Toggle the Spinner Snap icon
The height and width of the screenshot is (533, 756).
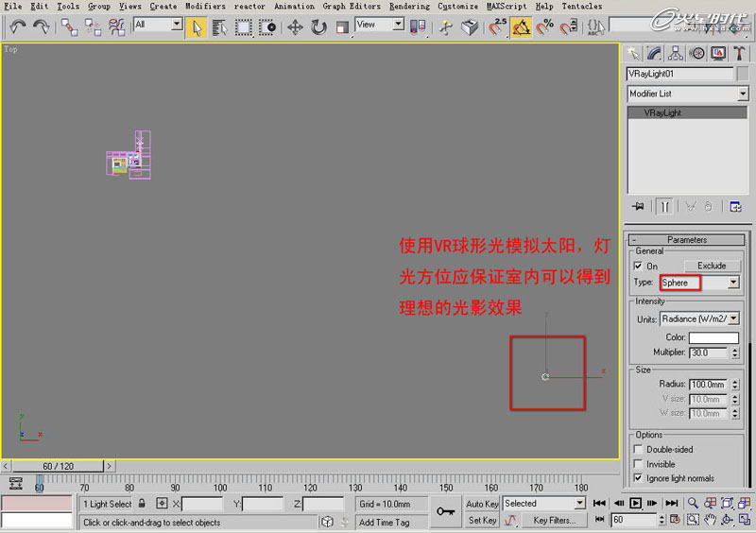(569, 27)
